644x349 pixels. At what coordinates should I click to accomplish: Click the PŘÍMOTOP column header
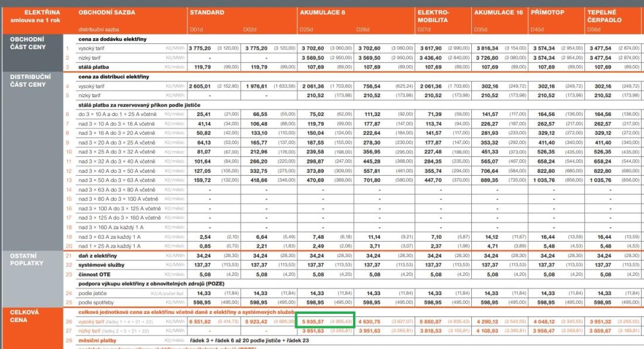[547, 12]
